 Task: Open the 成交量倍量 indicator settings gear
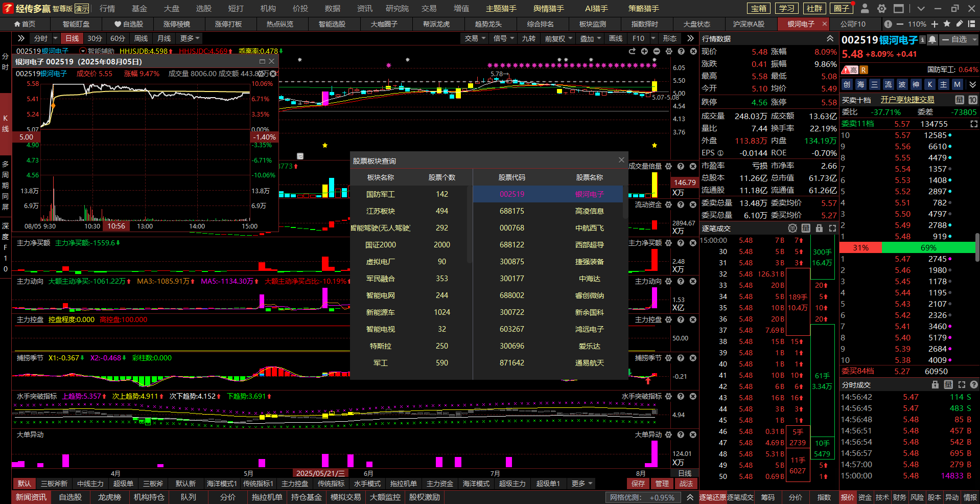(668, 166)
